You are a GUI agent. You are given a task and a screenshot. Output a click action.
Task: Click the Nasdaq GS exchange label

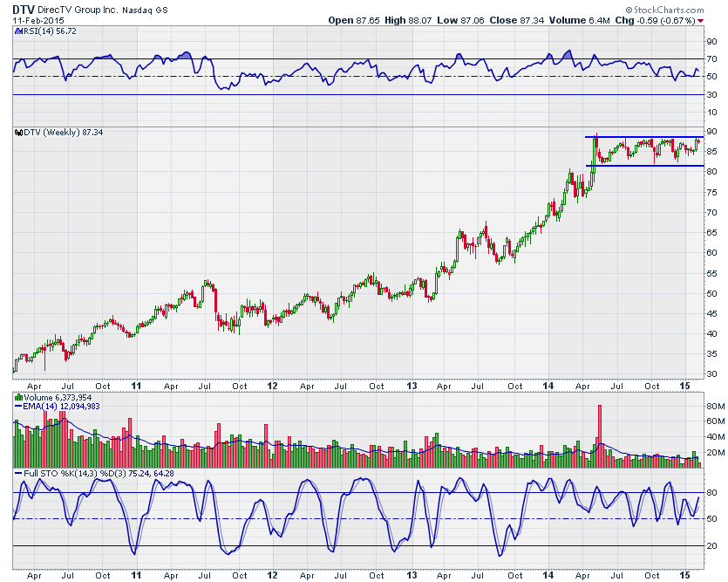click(x=145, y=10)
